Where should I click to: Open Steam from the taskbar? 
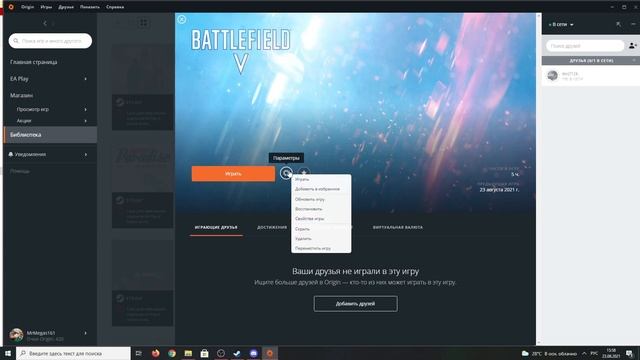click(237, 353)
